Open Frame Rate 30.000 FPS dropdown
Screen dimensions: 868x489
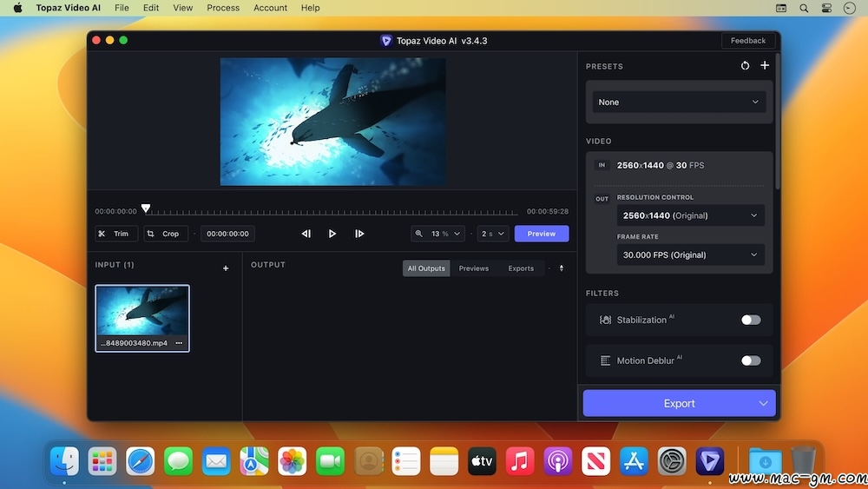pyautogui.click(x=690, y=254)
